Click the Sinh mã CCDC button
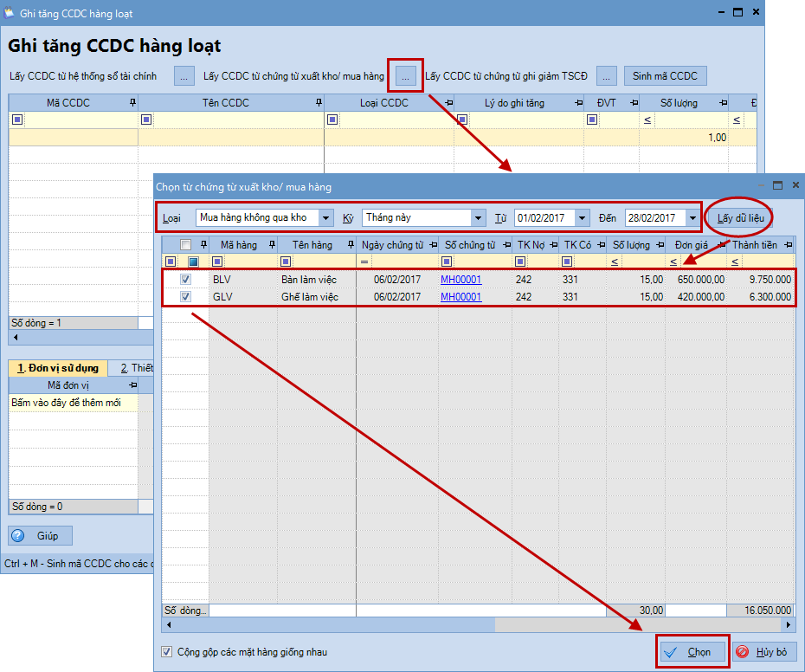Viewport: 805px width, 672px height. coord(665,76)
